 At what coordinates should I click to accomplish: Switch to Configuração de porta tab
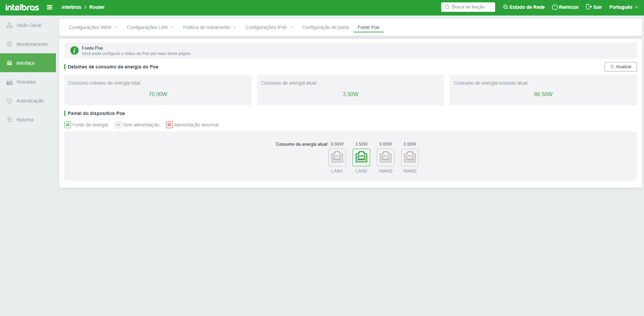coord(325,27)
